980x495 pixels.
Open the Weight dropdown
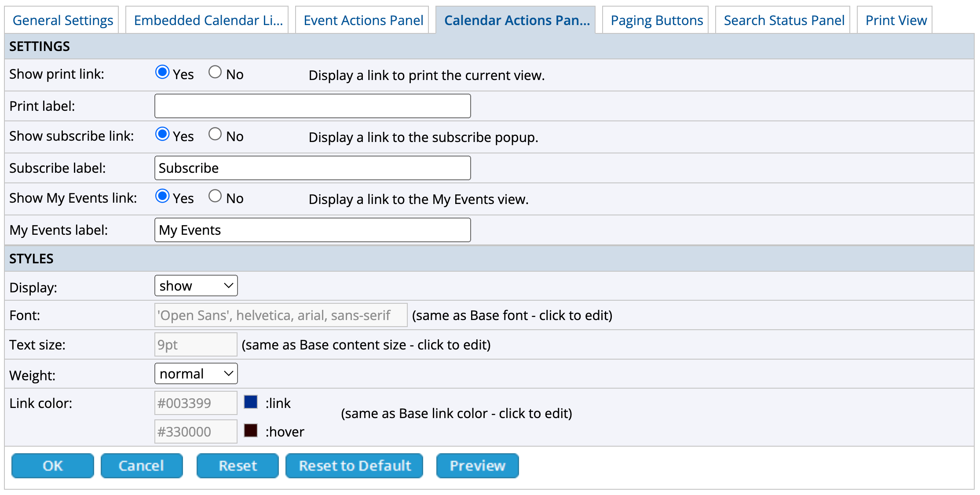point(196,374)
